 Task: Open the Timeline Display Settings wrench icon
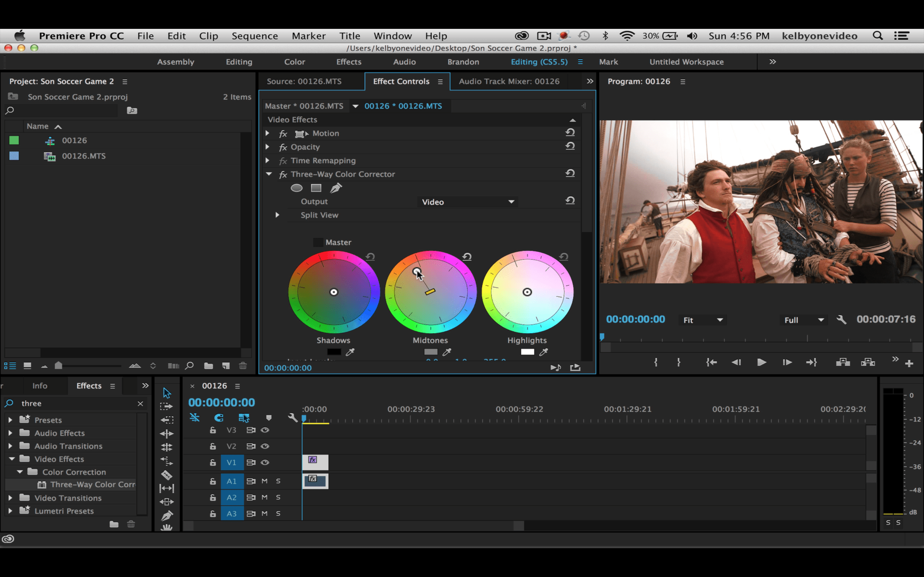tap(292, 418)
